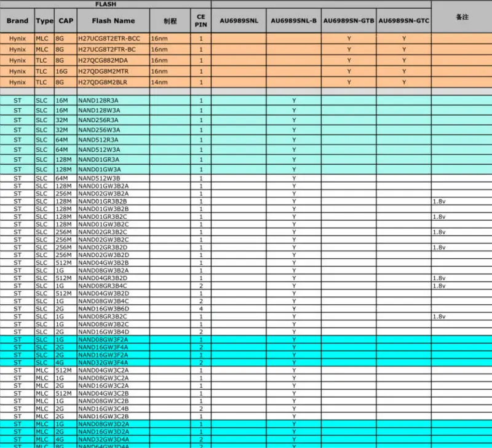Select the CAP column header
This screenshot has height=448, width=492.
click(66, 21)
